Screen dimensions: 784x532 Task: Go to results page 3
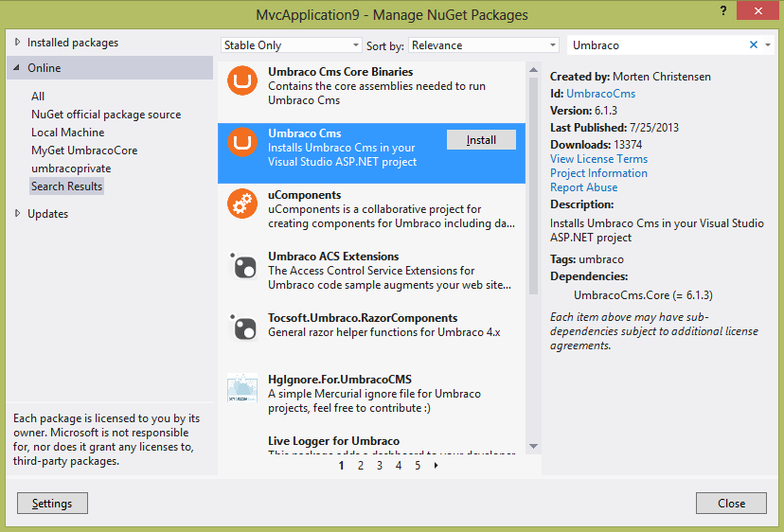380,466
